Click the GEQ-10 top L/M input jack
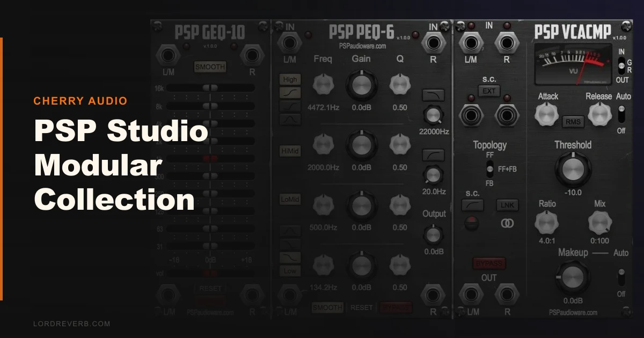Image resolution: width=644 pixels, height=338 pixels. point(169,54)
